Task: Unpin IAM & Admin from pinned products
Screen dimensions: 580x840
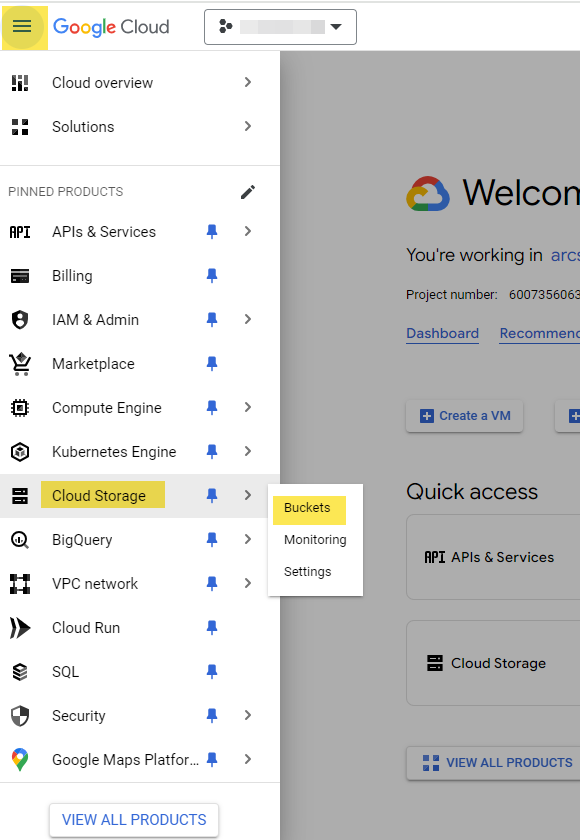Action: pyautogui.click(x=212, y=319)
